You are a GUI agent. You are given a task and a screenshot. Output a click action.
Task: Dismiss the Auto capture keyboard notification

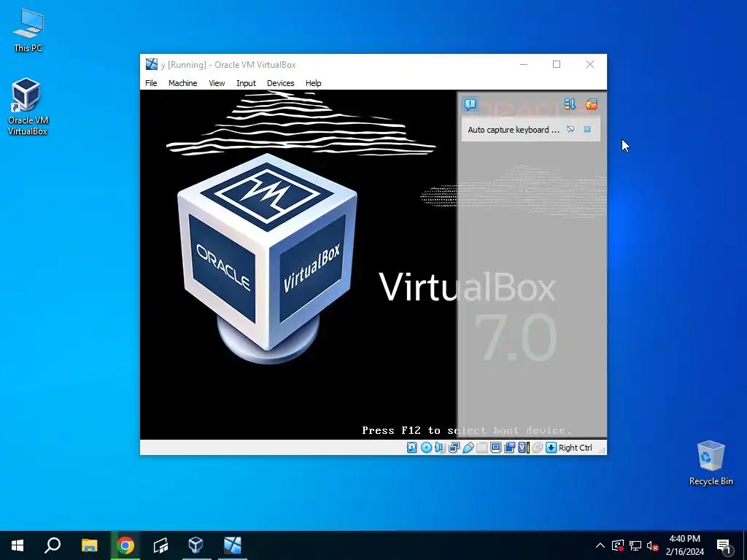[587, 129]
